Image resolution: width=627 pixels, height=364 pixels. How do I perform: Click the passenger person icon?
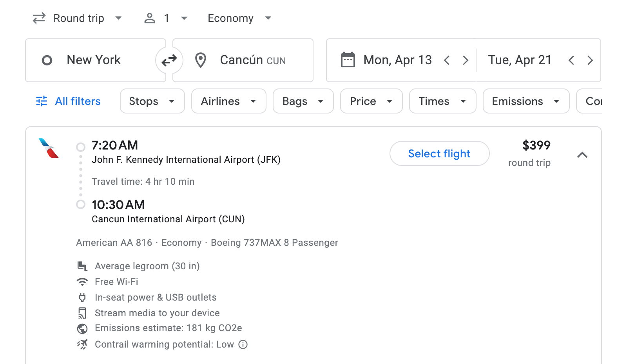pyautogui.click(x=149, y=18)
